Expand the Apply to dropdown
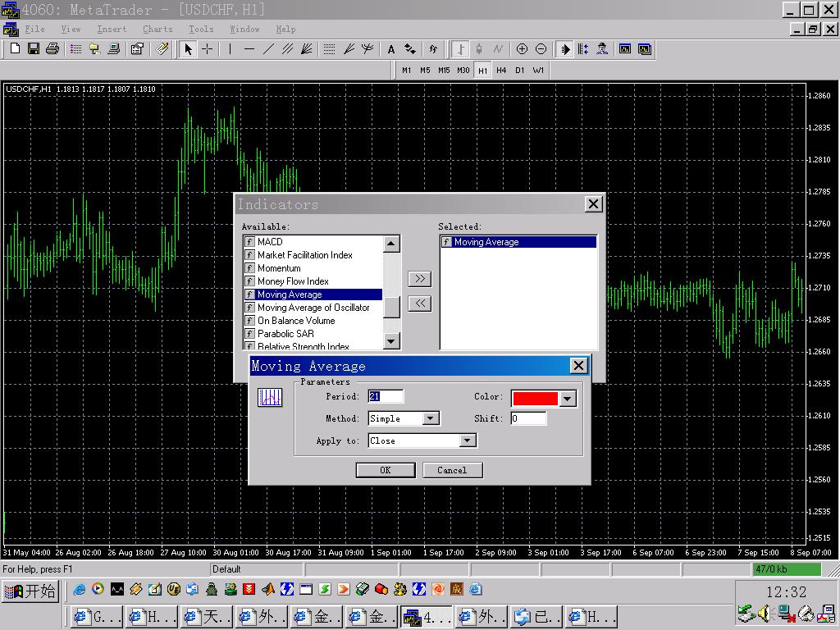The image size is (840, 630). click(x=467, y=441)
